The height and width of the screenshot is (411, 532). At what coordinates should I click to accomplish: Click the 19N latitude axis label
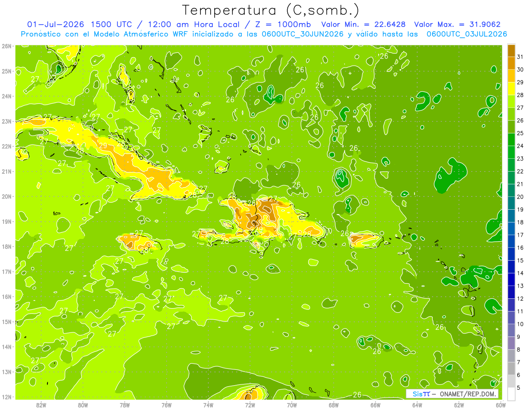(7, 222)
